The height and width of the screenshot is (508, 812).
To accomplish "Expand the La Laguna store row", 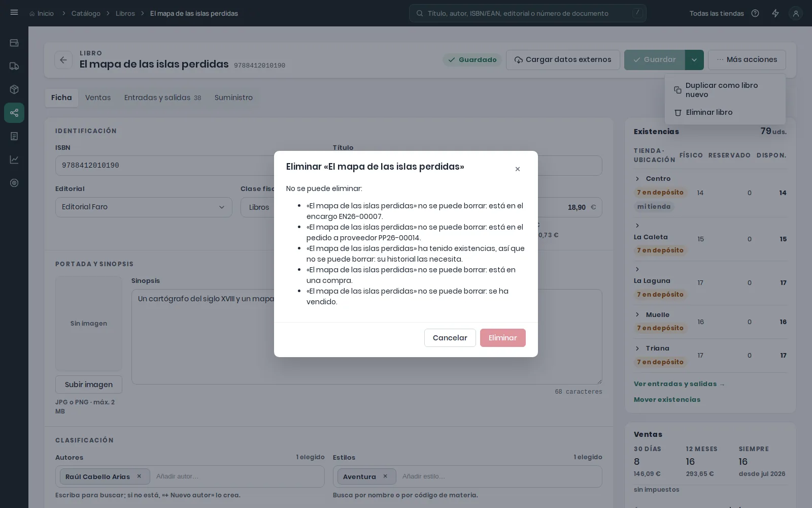I will coord(637,269).
